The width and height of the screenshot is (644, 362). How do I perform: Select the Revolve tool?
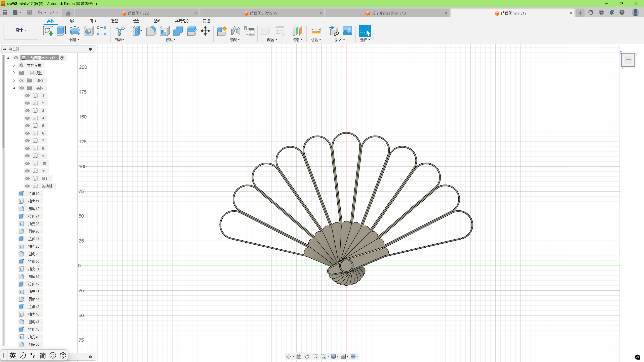[x=75, y=31]
